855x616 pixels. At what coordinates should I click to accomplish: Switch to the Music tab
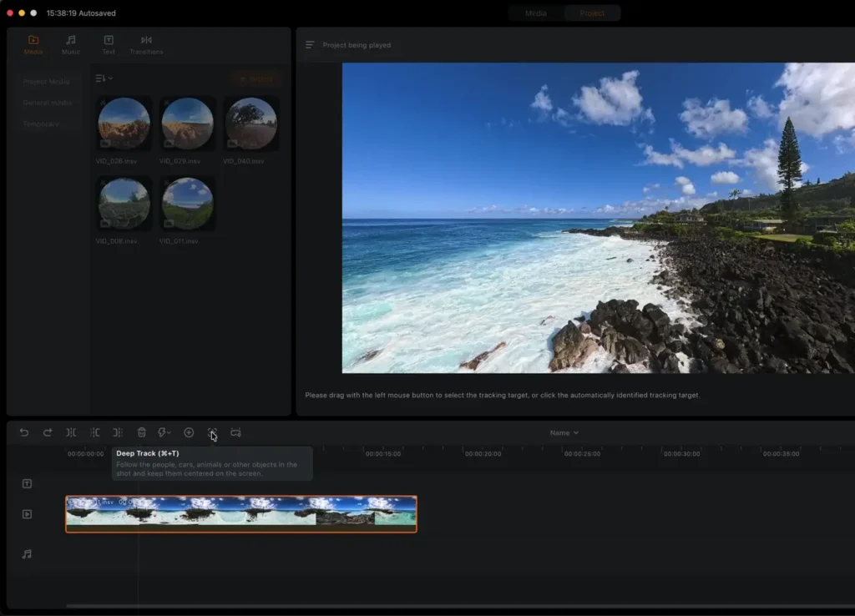71,45
